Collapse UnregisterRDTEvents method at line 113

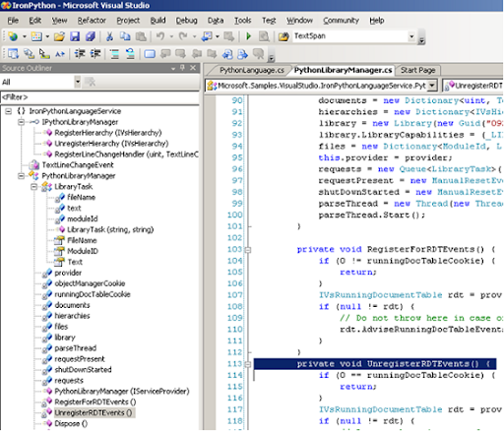tap(248, 364)
